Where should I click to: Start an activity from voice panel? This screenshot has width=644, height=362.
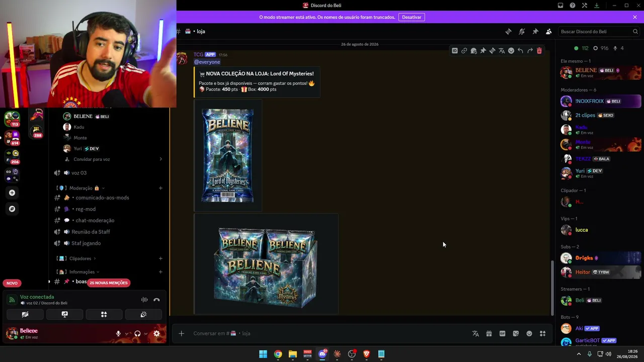pos(104,314)
